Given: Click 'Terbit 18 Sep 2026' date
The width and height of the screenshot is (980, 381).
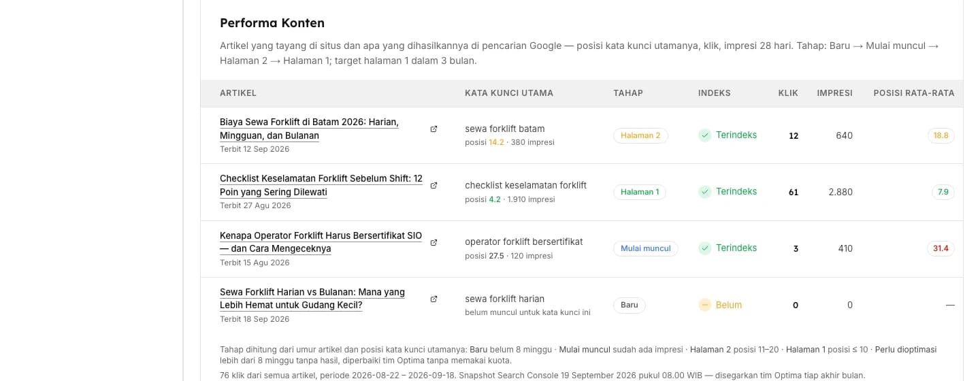Looking at the screenshot, I should [x=254, y=319].
